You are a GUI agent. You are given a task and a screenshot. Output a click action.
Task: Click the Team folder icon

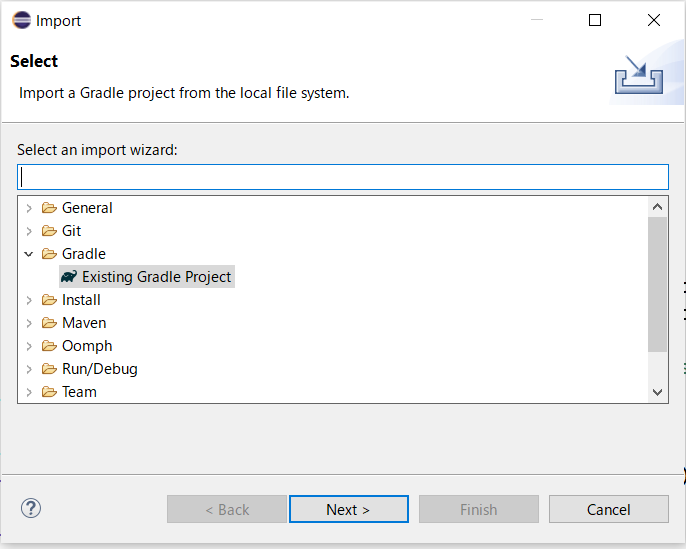[49, 392]
